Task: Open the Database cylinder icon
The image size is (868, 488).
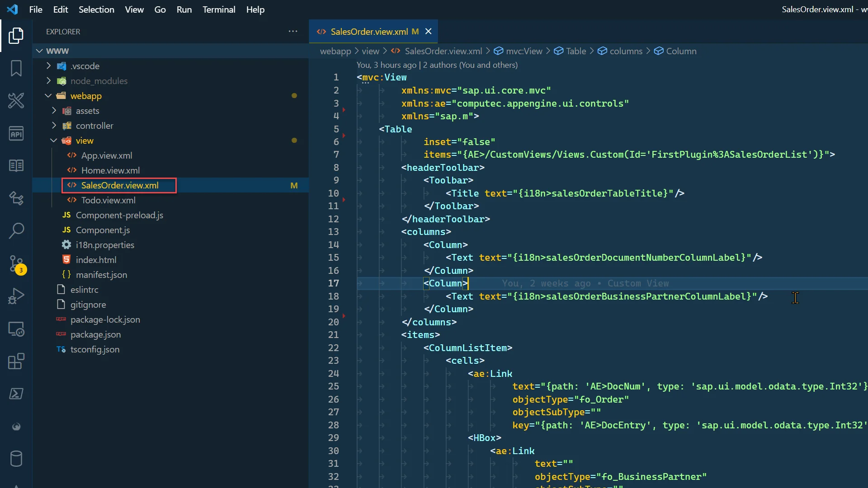Action: tap(16, 459)
